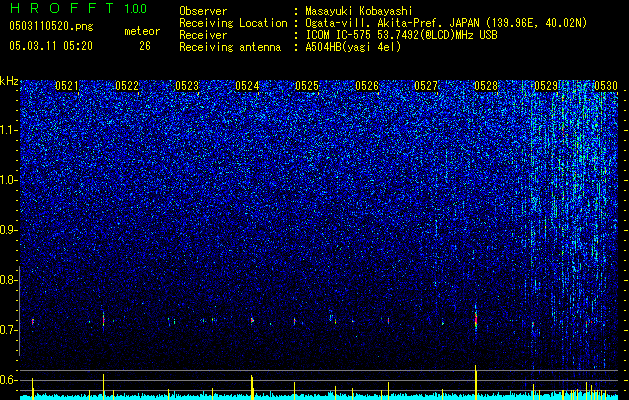
Task: Click observer name Masayuki Kobayashi
Action: (x=358, y=12)
